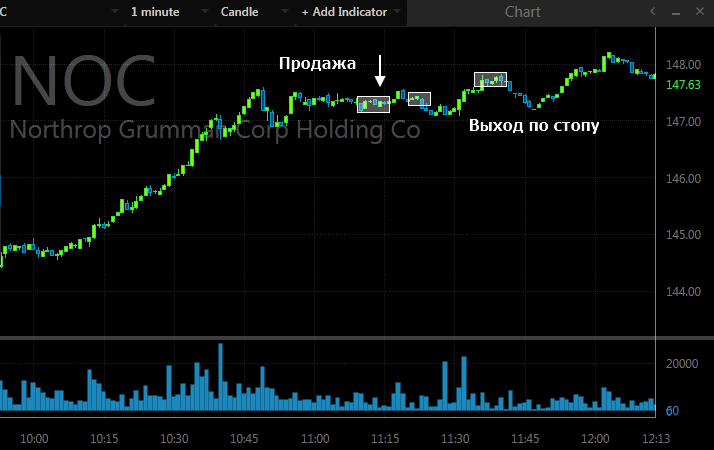Image resolution: width=714 pixels, height=450 pixels.
Task: Click the tallest volume bar near 10:40
Action: pos(221,377)
